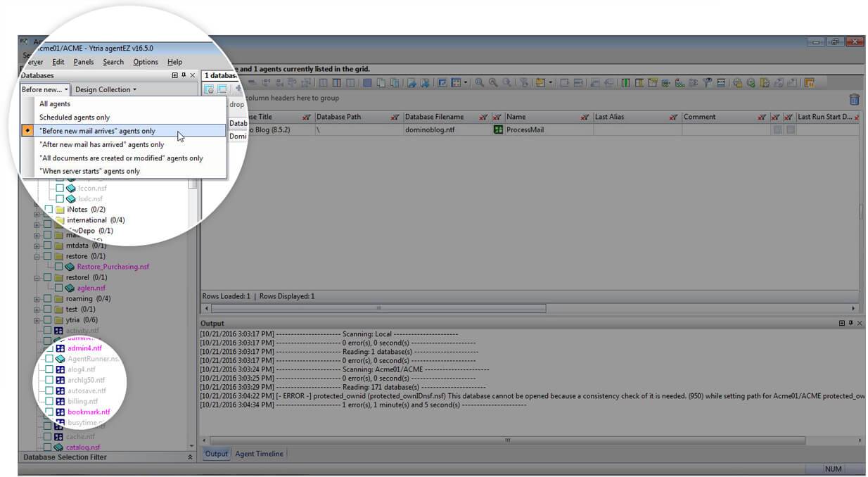Viewport: 868px width, 477px height.
Task: Select the Output tab
Action: (x=216, y=454)
